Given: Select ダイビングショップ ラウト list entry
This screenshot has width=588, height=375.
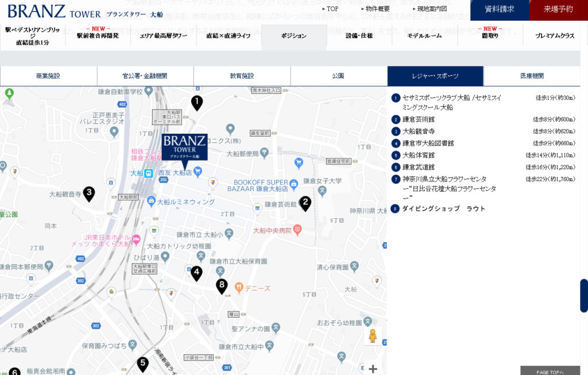Looking at the screenshot, I should coord(438,208).
